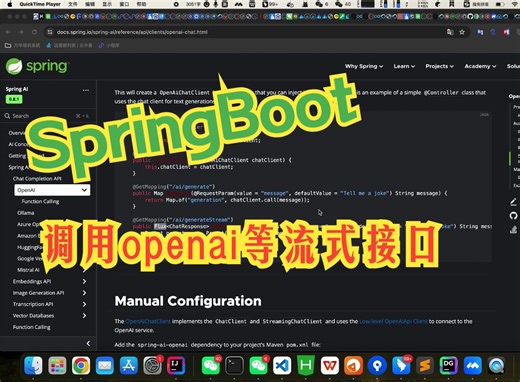
Task: Launch Google Chrome from the Dock
Action: (81, 366)
